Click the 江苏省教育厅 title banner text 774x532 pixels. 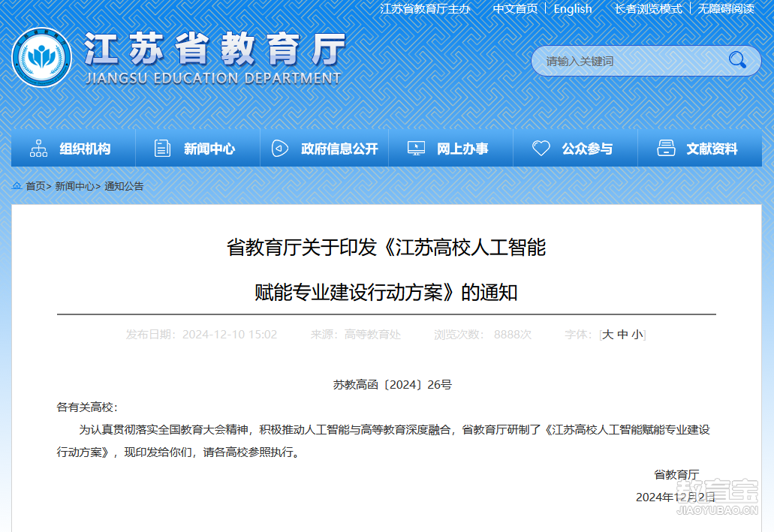215,48
